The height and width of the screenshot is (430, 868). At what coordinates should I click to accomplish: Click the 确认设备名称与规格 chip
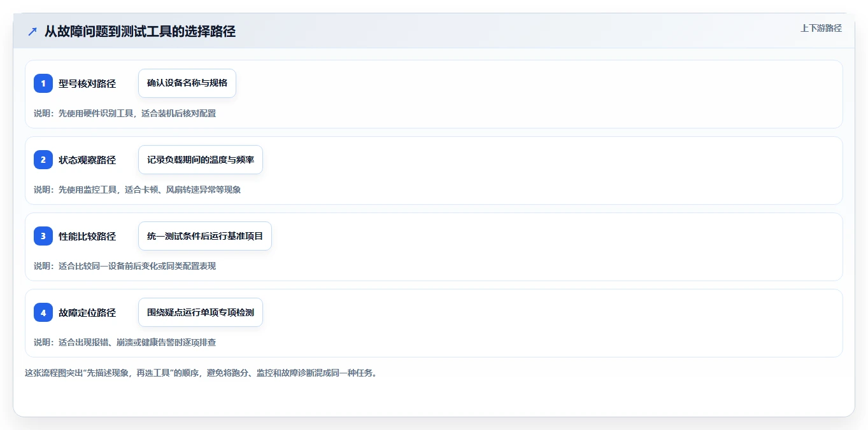tap(187, 83)
